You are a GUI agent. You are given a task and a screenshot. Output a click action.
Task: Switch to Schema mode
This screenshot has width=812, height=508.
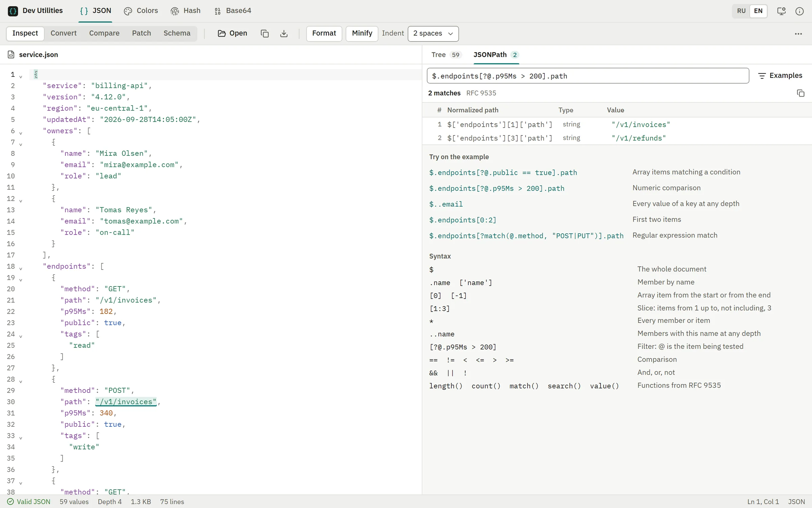pos(177,33)
